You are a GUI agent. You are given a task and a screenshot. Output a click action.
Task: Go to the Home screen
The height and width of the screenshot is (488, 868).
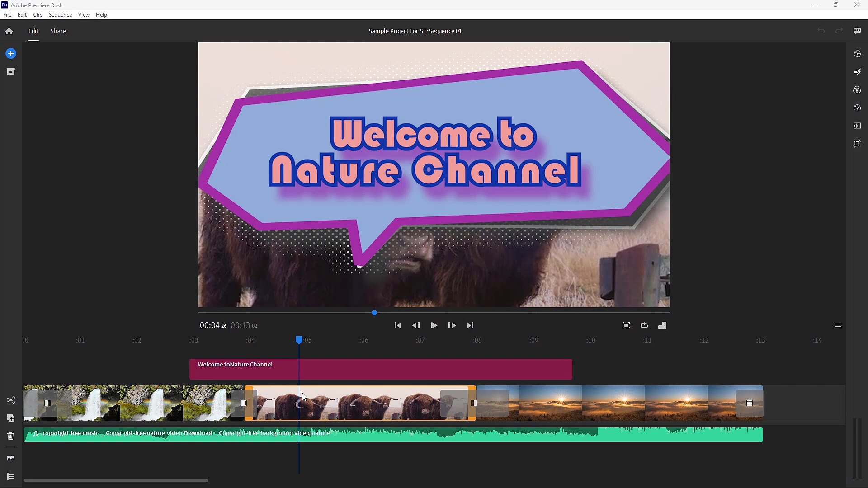tap(9, 31)
